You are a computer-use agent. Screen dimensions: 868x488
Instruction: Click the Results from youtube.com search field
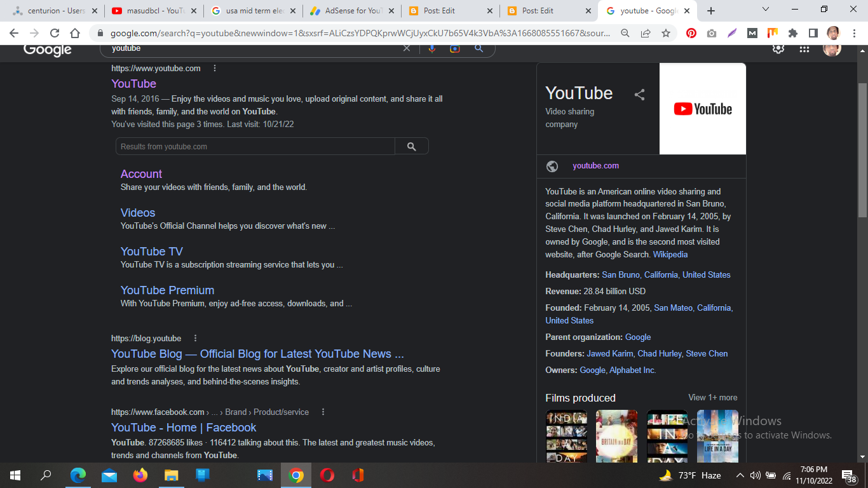click(x=255, y=146)
